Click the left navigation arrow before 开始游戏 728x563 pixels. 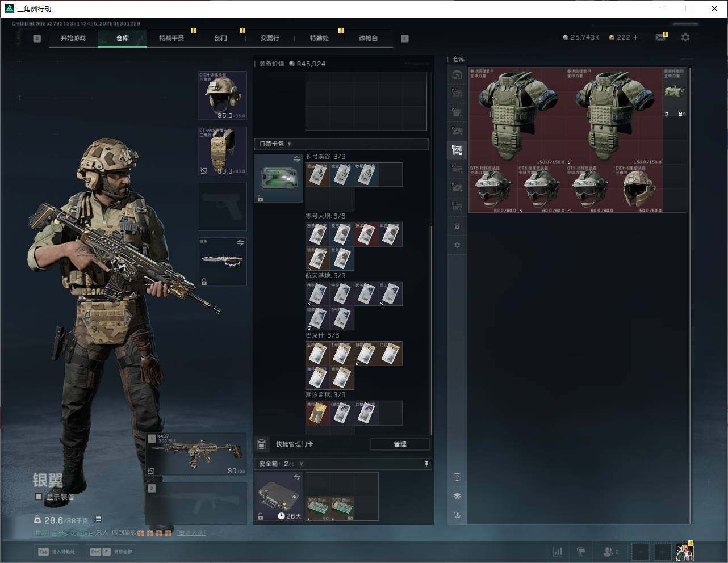click(x=37, y=39)
